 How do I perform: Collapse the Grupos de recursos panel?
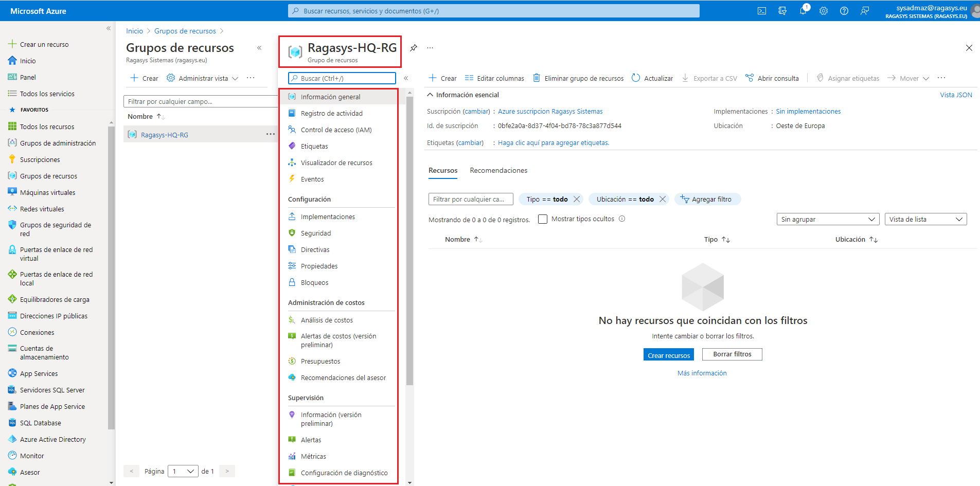click(259, 48)
